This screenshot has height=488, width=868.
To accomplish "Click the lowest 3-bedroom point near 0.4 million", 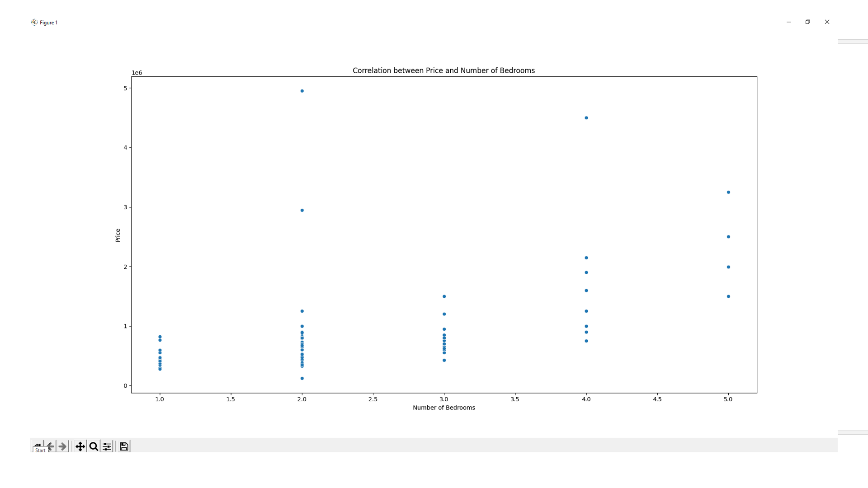I will tap(444, 360).
